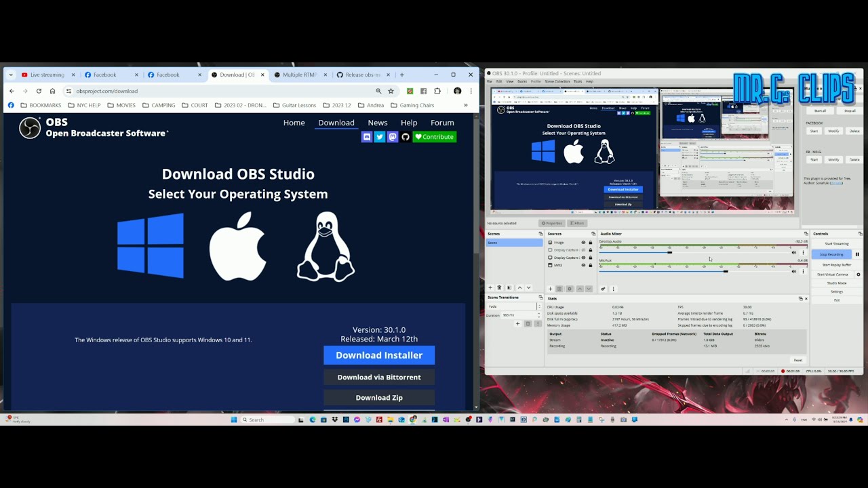
Task: Expand Chrome tab search chevron
Action: click(x=11, y=75)
